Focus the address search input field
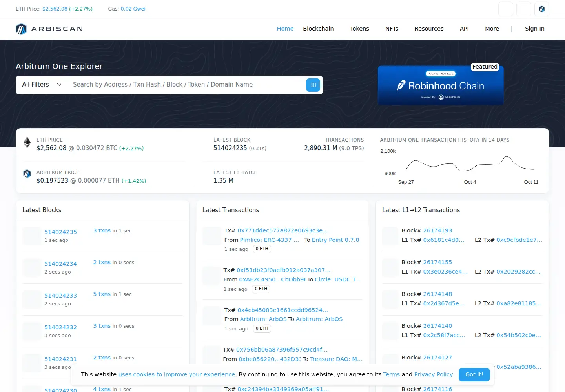565x392 pixels. (187, 85)
